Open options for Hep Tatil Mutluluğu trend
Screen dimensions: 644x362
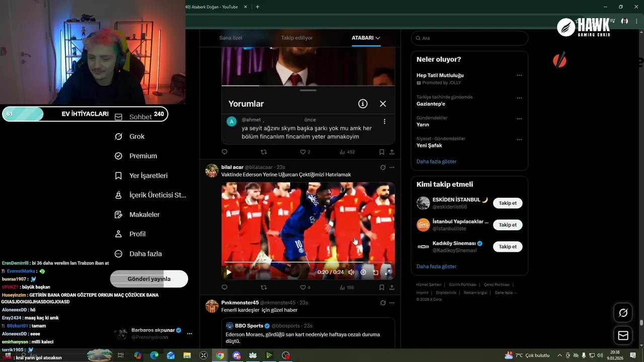pyautogui.click(x=519, y=75)
